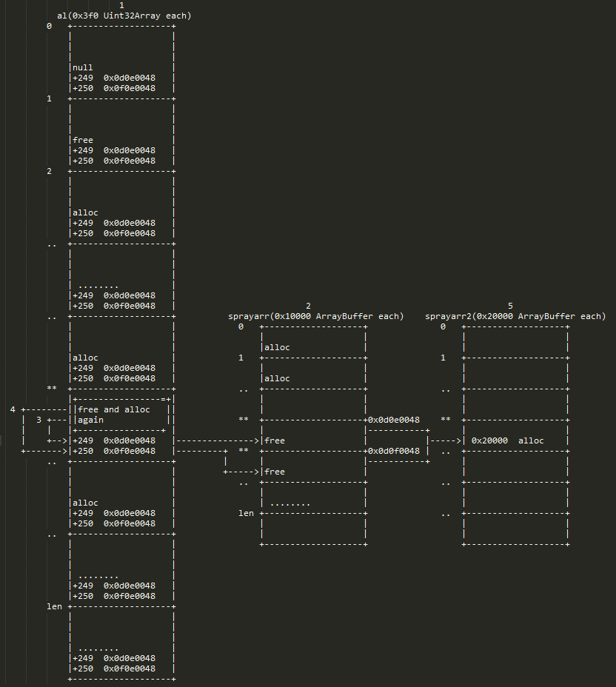Select the "+250 0x0f0e0048" line in the null block
This screenshot has width=616, height=687.
114,89
